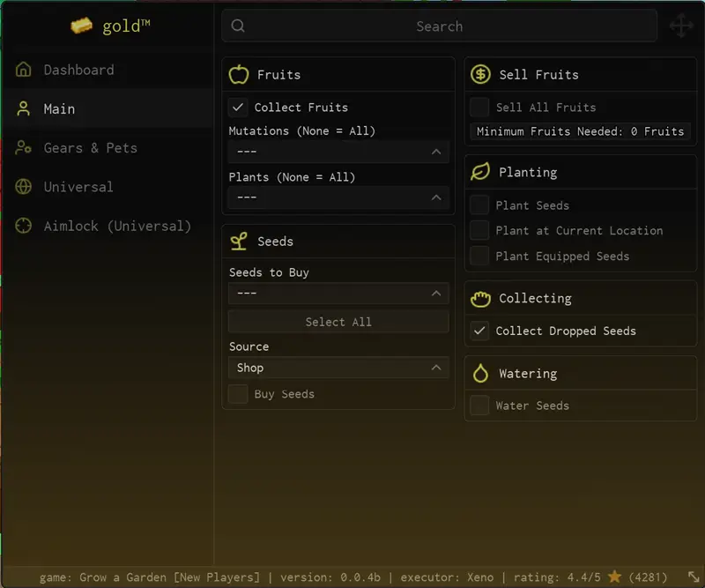Click the Seeds to Buy label
705x588 pixels.
(269, 272)
